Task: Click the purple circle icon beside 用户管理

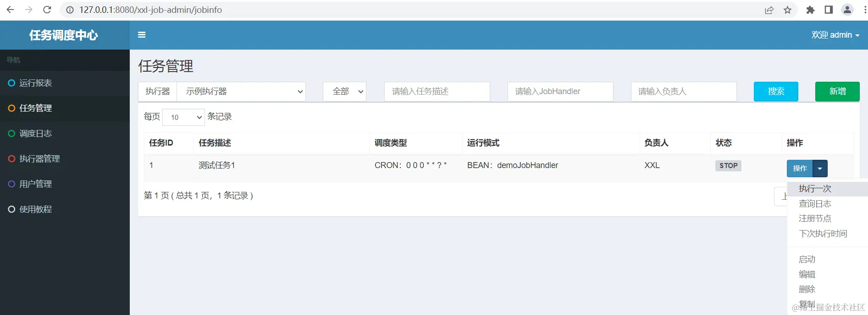Action: [x=12, y=184]
